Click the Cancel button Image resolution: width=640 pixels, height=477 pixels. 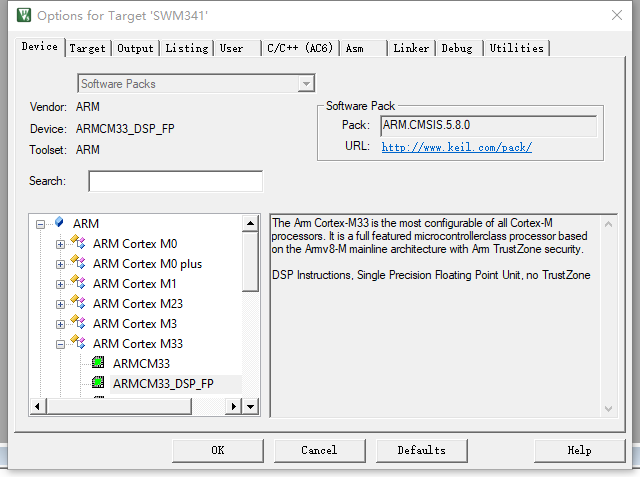click(320, 450)
